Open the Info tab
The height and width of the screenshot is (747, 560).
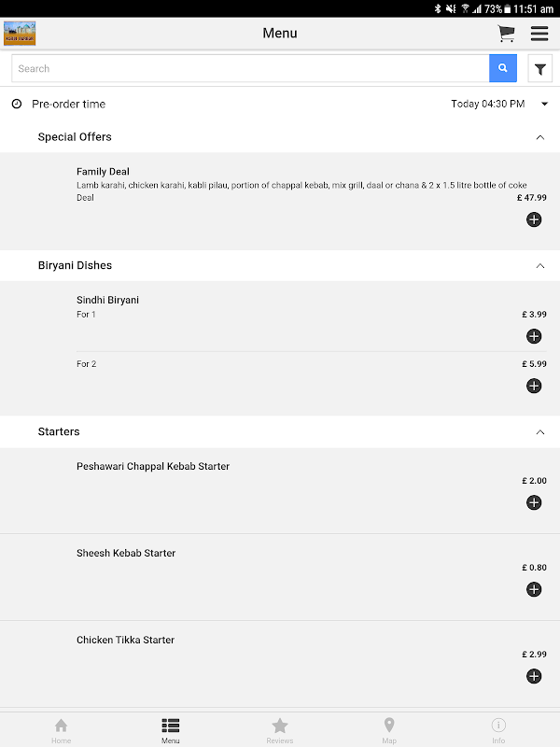tap(498, 729)
